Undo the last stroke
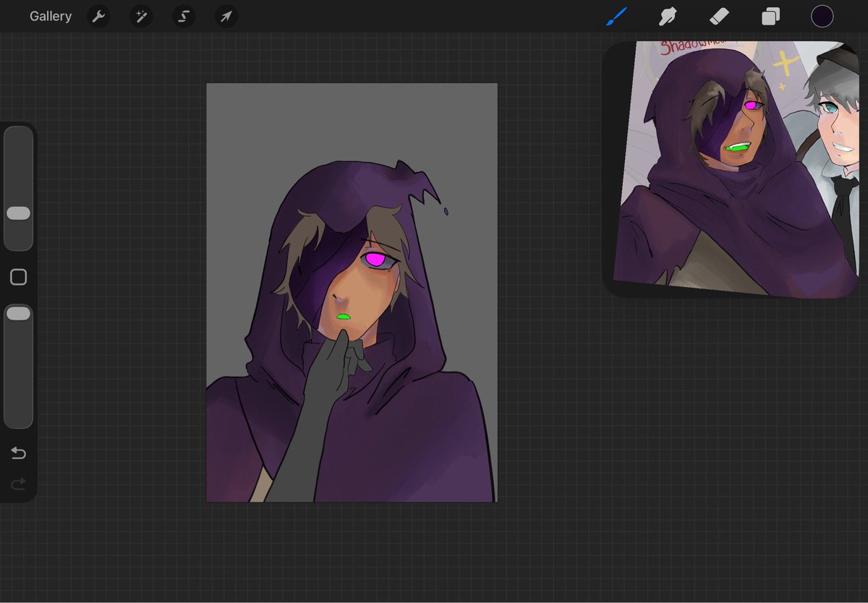The width and height of the screenshot is (868, 603). [x=18, y=453]
